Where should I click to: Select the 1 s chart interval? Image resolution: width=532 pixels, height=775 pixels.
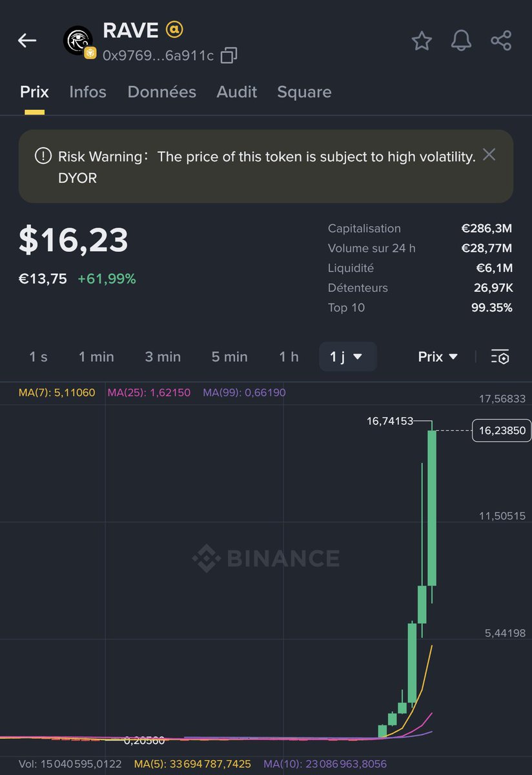click(38, 356)
